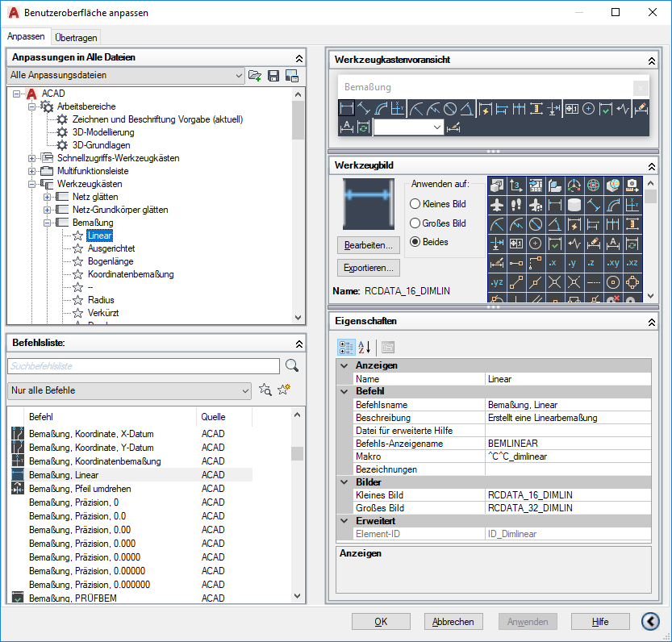
Task: Click the Bearbeiten... button
Action: 369,245
